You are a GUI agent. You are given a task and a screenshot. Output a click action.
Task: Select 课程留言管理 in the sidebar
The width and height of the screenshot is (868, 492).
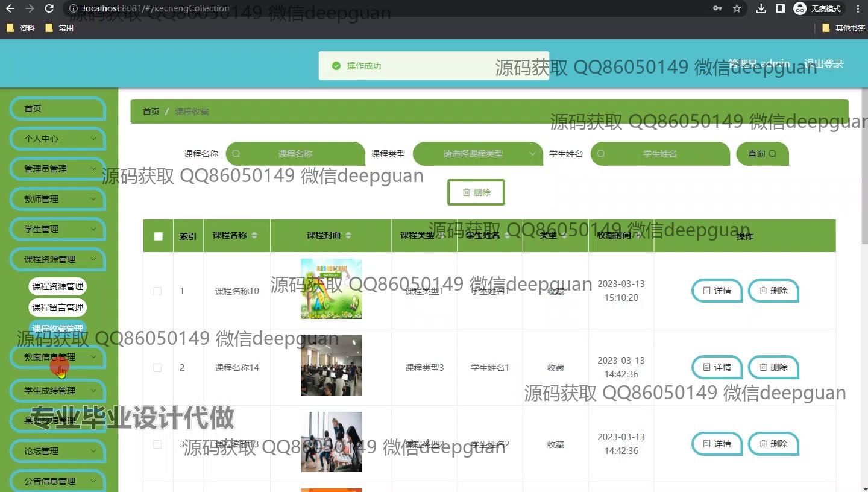click(x=57, y=307)
